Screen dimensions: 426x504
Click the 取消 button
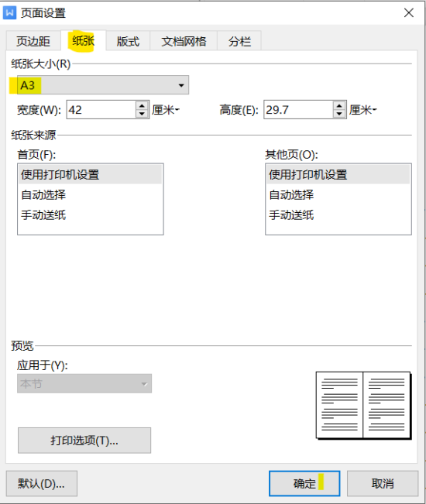[383, 483]
